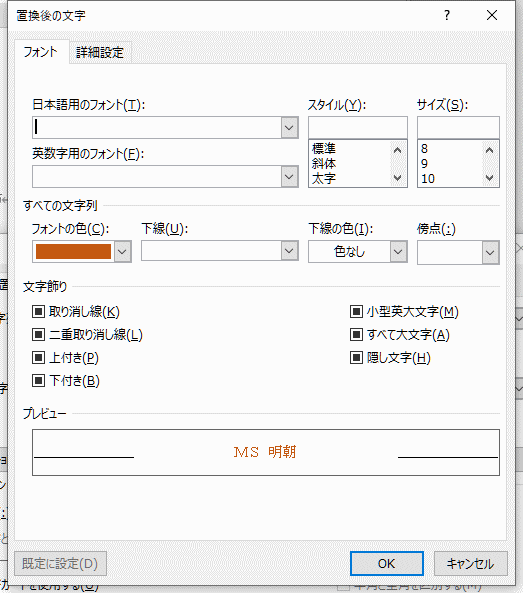Click the キャンセル button
523x593 pixels.
coord(470,564)
